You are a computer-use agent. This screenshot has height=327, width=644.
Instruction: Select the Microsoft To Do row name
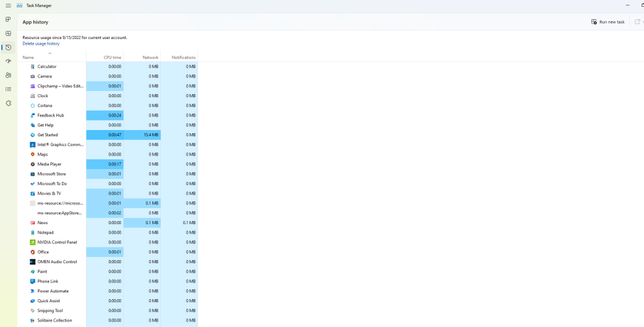click(52, 184)
